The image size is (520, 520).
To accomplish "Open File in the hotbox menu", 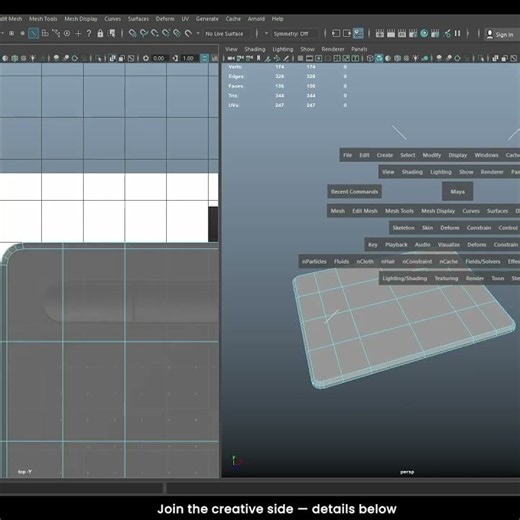I will [x=347, y=155].
